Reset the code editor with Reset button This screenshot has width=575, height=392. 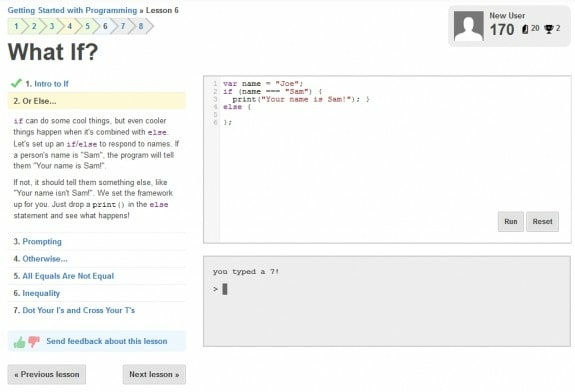[542, 221]
